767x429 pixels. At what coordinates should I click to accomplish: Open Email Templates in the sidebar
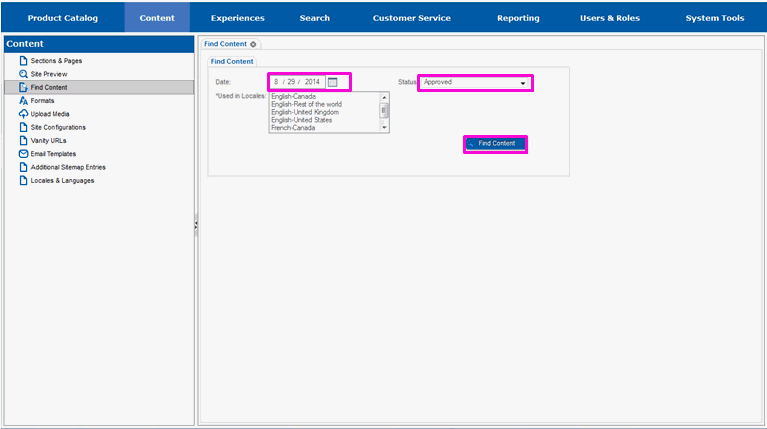pyautogui.click(x=53, y=154)
